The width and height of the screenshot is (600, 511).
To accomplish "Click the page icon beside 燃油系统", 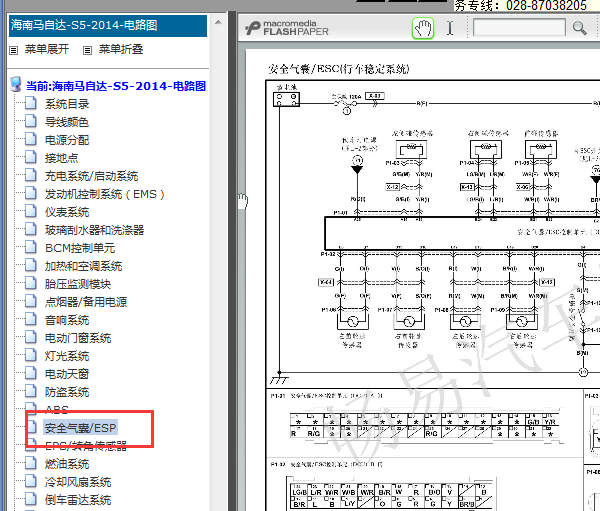I will pos(31,463).
